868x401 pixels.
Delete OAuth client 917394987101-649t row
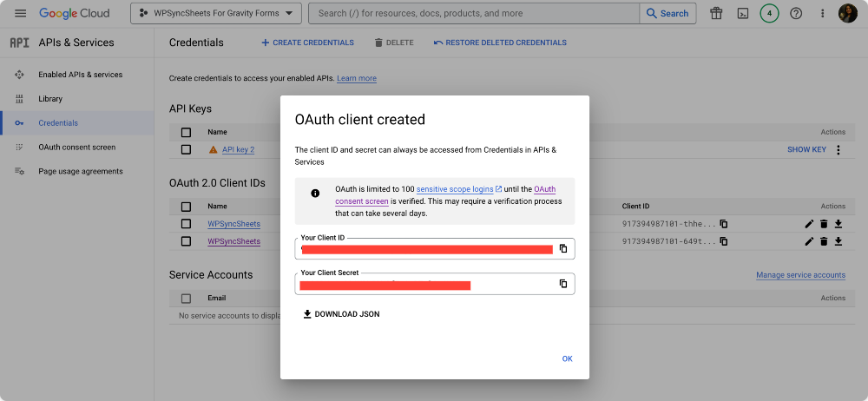tap(824, 241)
